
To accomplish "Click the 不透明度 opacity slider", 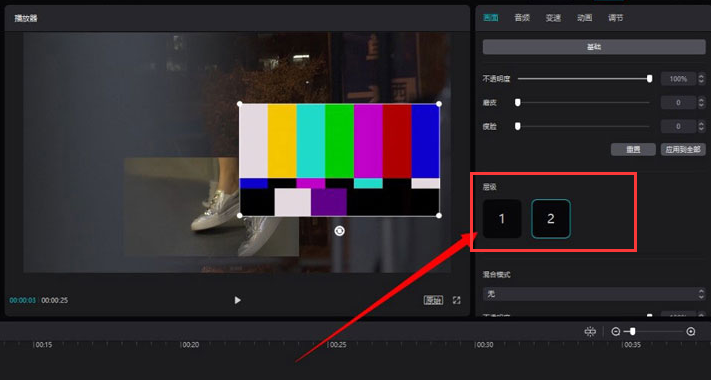I will tap(585, 79).
